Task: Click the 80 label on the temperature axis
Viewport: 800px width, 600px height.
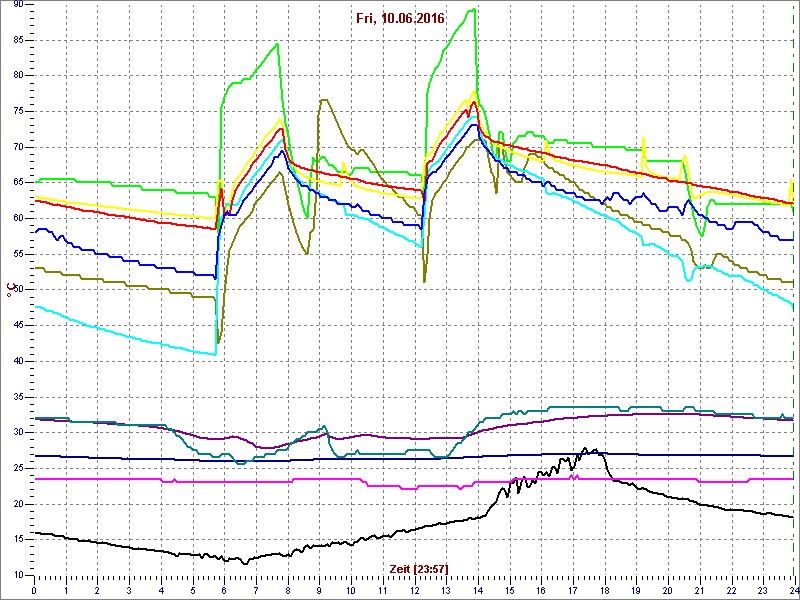Action: (x=18, y=76)
